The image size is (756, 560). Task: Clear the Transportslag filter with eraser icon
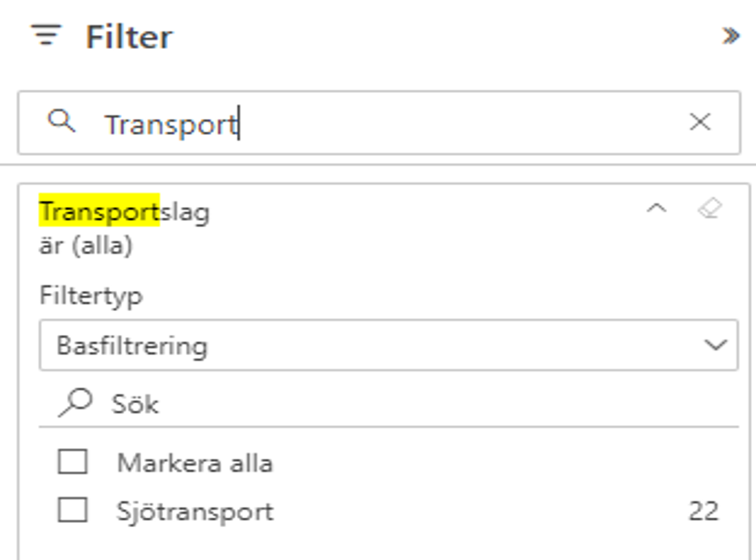[x=710, y=208]
